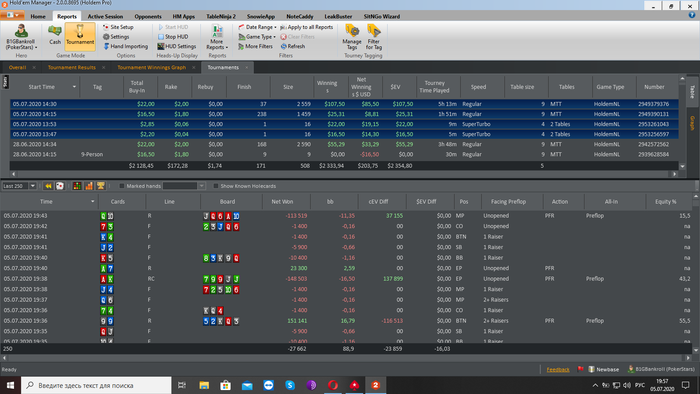
Task: Switch to Opponents ribbon tab
Action: tap(148, 17)
